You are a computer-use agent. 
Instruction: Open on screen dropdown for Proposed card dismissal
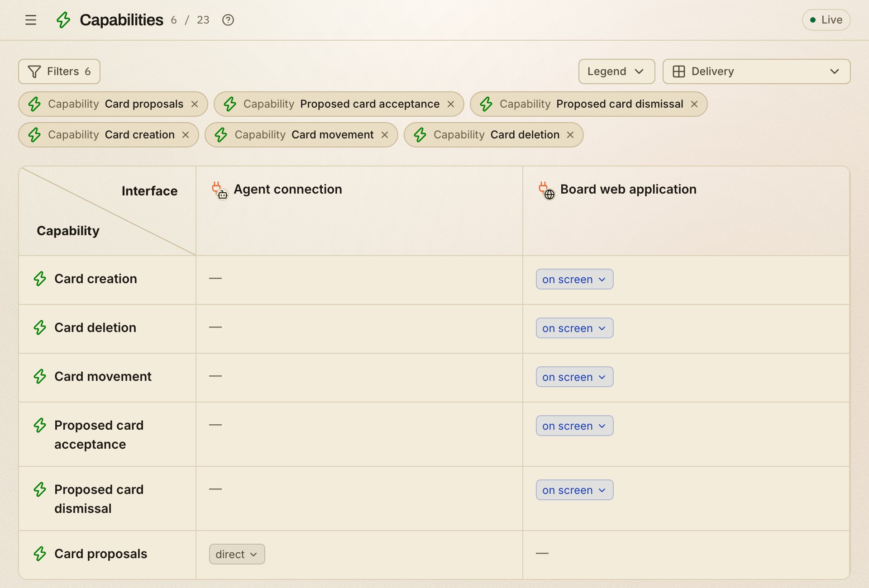pyautogui.click(x=574, y=490)
